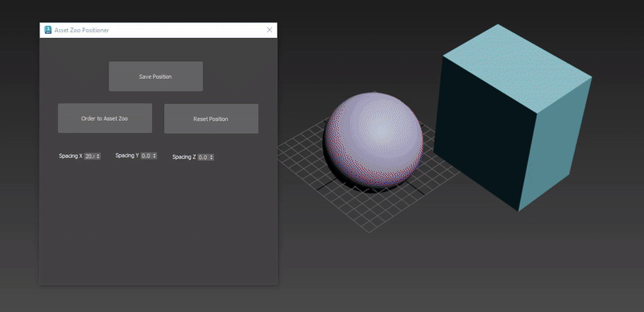Viewport: 644px width, 312px height.
Task: Click the Spacing X label
Action: pyautogui.click(x=71, y=156)
